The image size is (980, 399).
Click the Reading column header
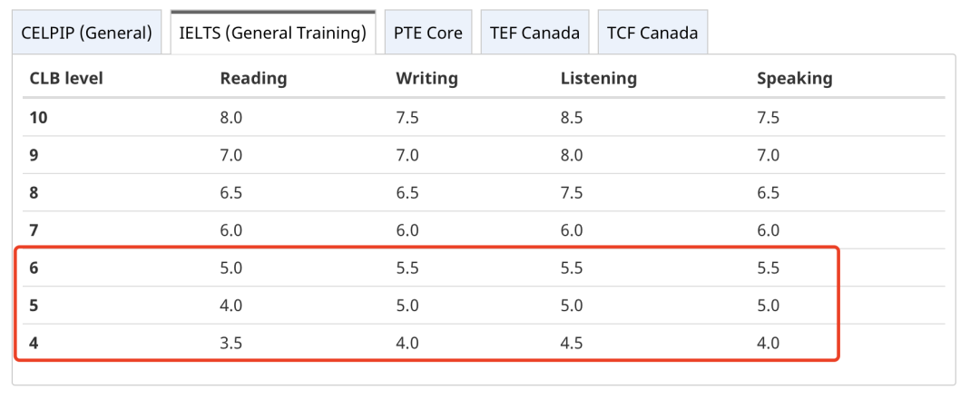point(253,79)
